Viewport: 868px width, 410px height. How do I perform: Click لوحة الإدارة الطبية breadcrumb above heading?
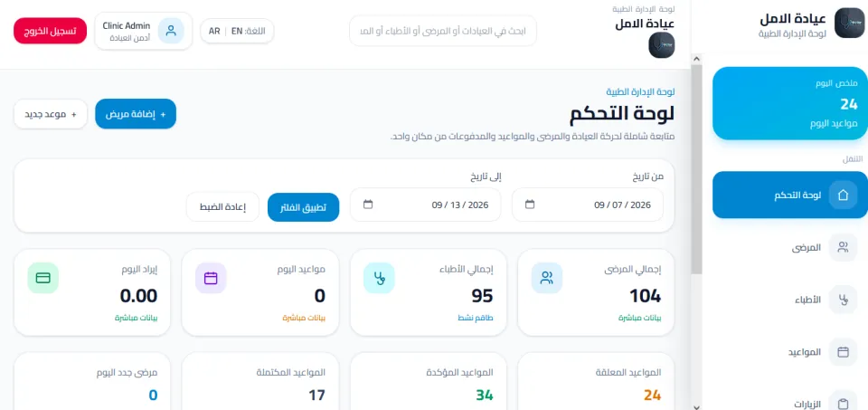tap(640, 91)
